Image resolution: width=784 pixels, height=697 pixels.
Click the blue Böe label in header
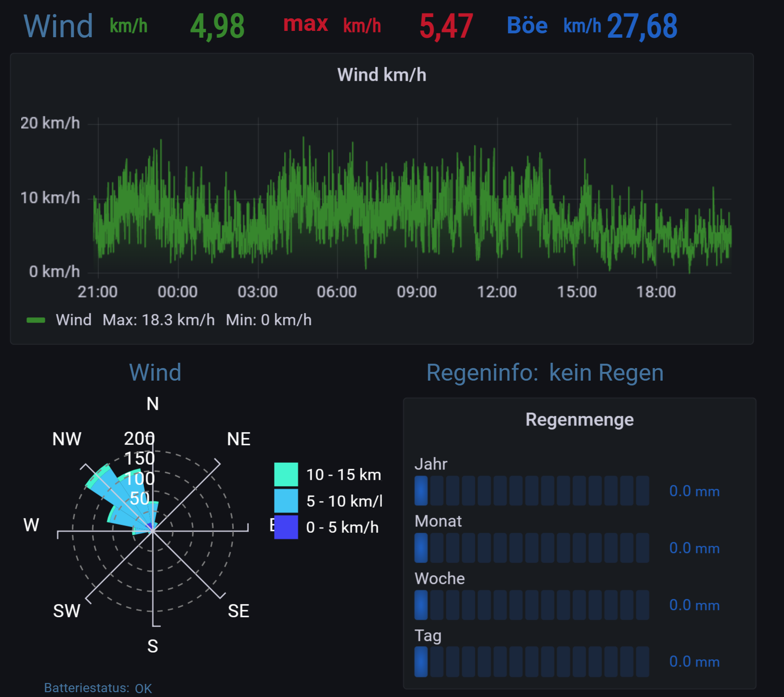point(527,25)
